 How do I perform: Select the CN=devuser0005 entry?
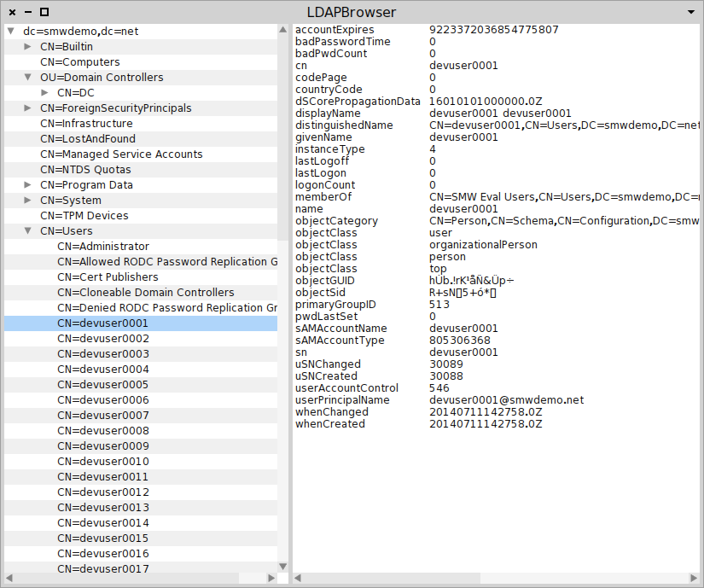[x=102, y=385]
